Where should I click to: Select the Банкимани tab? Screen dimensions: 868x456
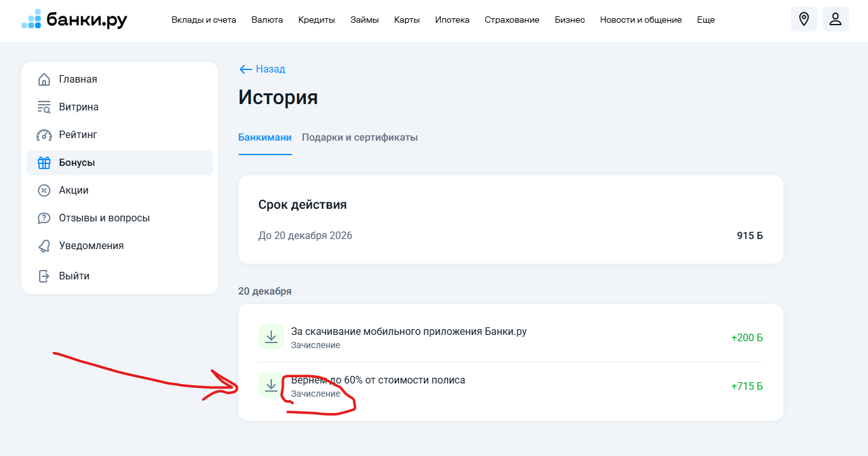click(x=265, y=137)
